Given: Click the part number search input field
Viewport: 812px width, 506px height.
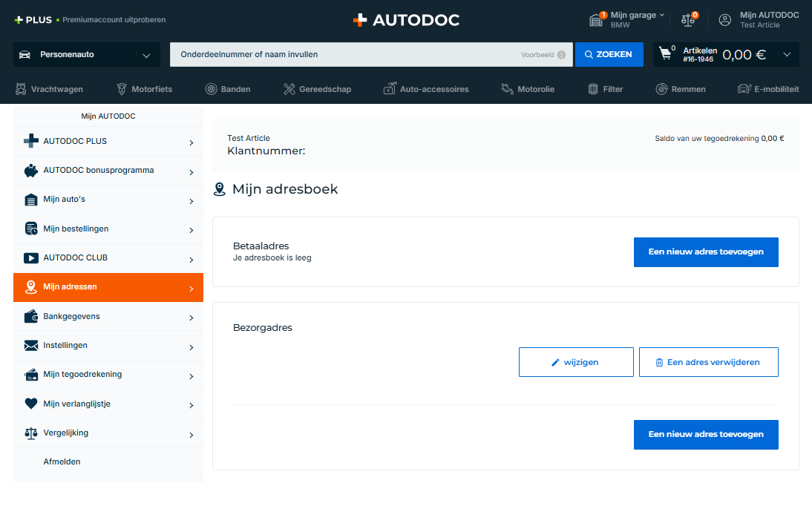Looking at the screenshot, I should click(x=345, y=55).
